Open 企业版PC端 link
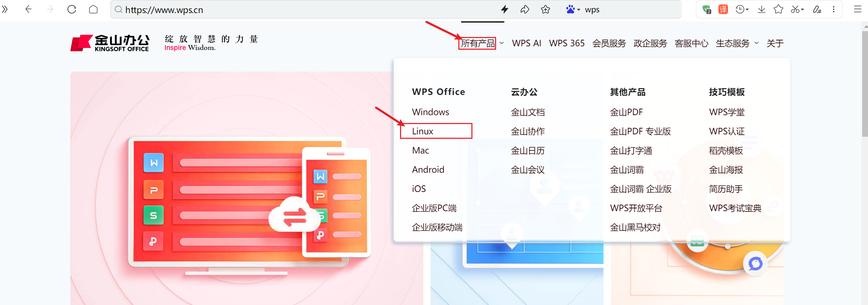Viewport: 868px width, 305px height. pos(434,208)
